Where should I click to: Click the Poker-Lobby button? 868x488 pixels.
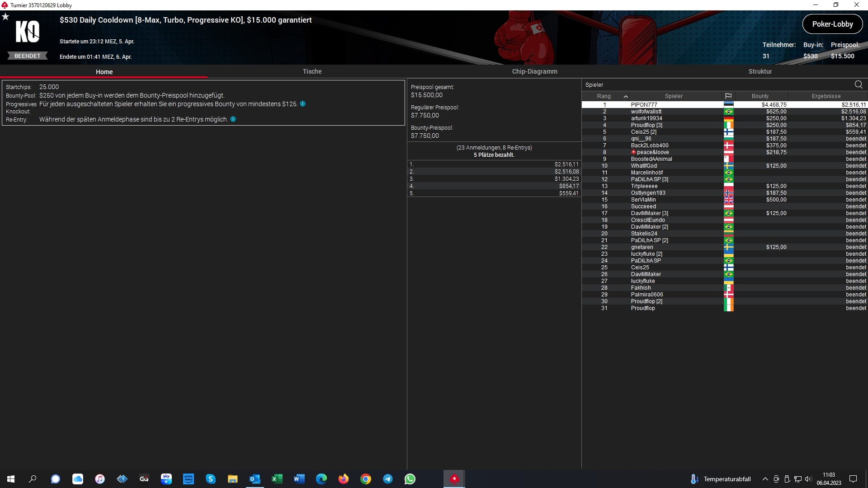pos(832,24)
